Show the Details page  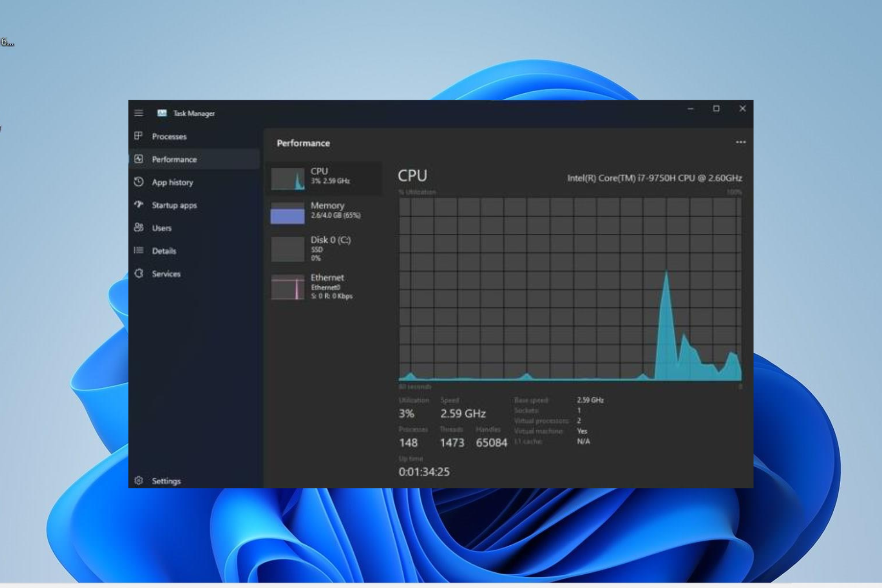(x=164, y=251)
